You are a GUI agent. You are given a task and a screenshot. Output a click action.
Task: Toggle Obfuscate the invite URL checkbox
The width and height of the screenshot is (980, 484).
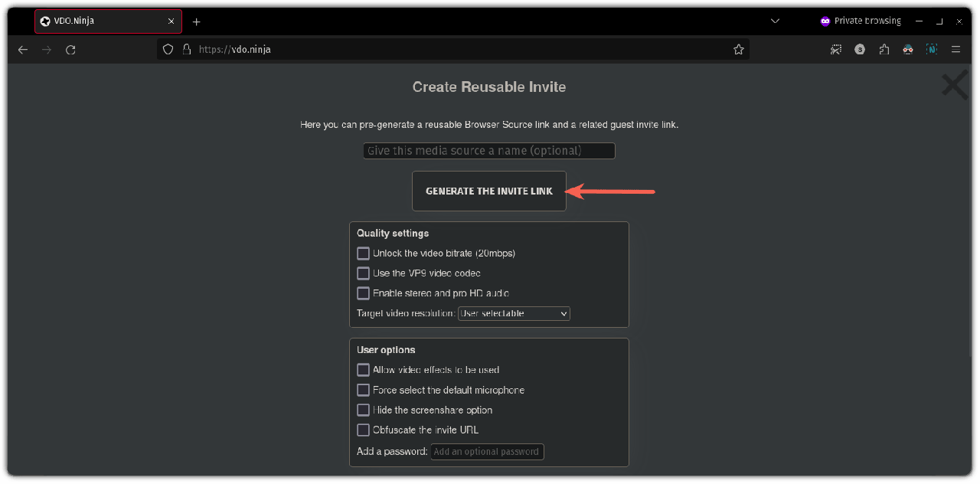tap(363, 430)
